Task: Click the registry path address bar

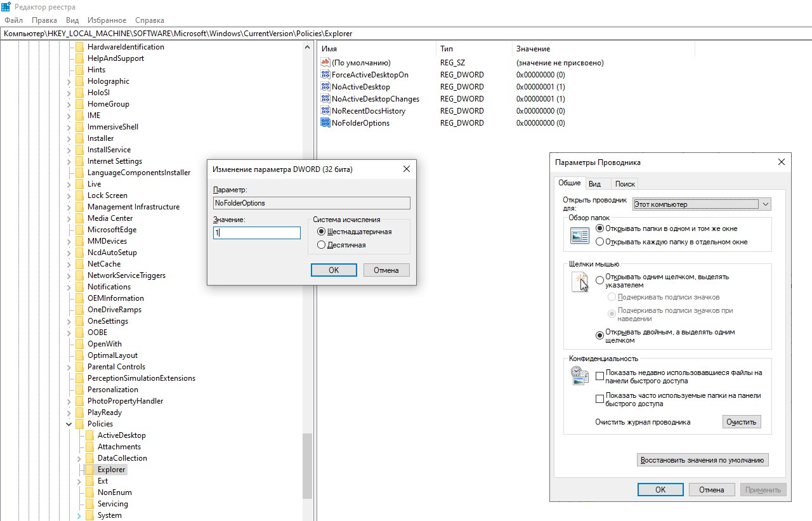Action: [406, 34]
